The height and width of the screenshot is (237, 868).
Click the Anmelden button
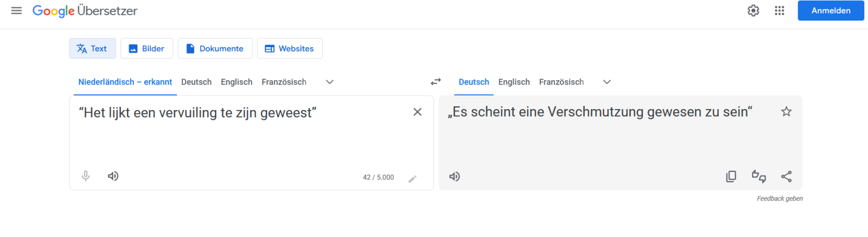[831, 11]
